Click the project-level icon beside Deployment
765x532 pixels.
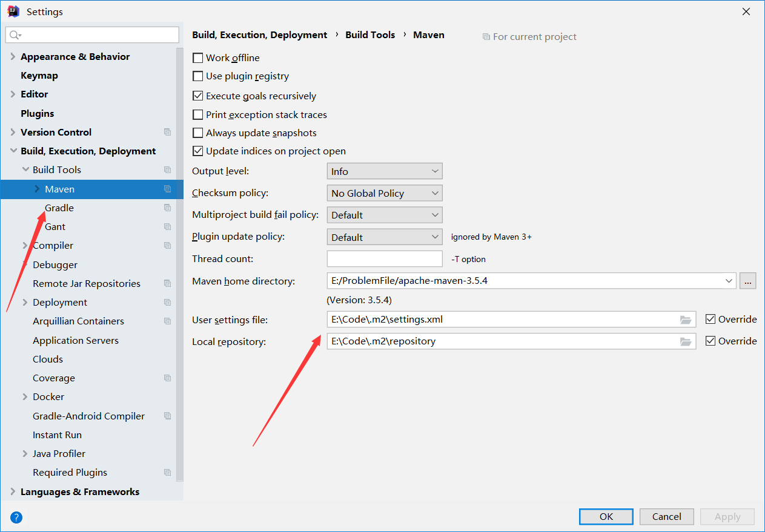pos(168,302)
